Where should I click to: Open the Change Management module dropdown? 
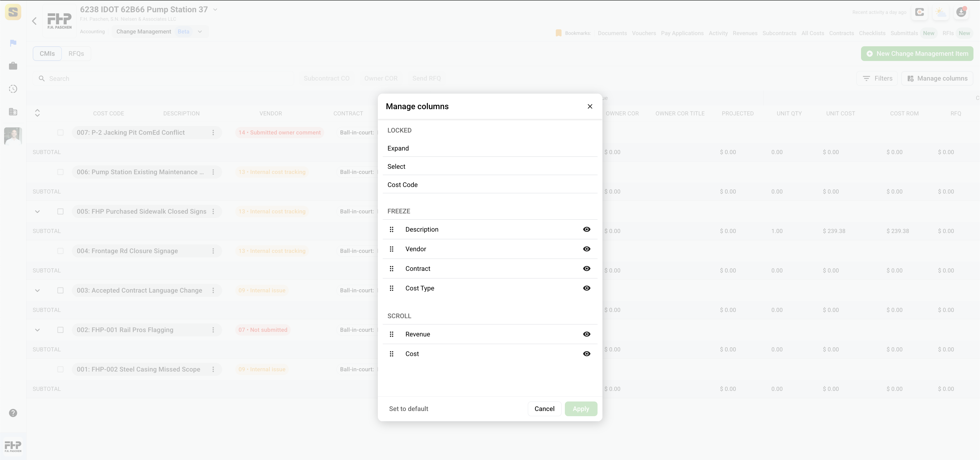click(200, 32)
